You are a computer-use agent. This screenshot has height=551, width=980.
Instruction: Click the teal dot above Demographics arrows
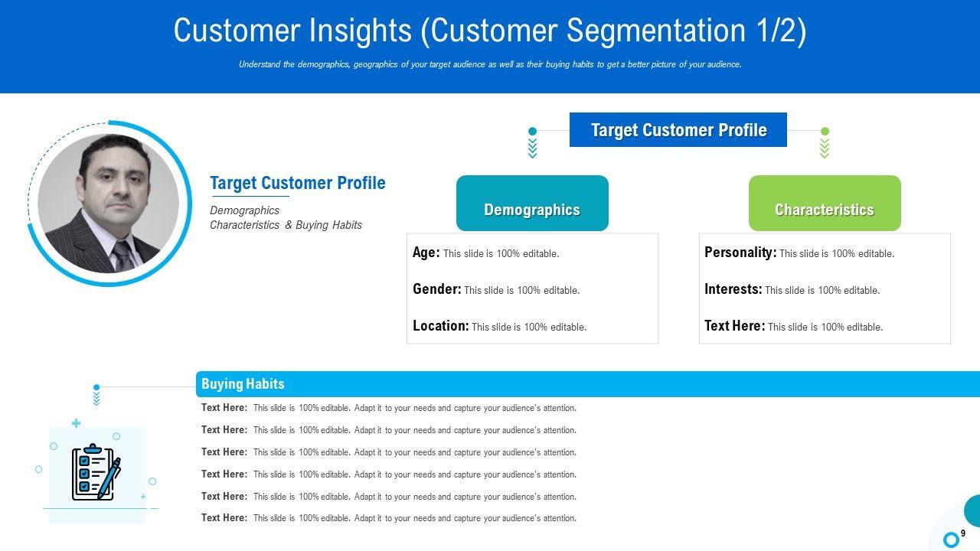click(x=533, y=132)
